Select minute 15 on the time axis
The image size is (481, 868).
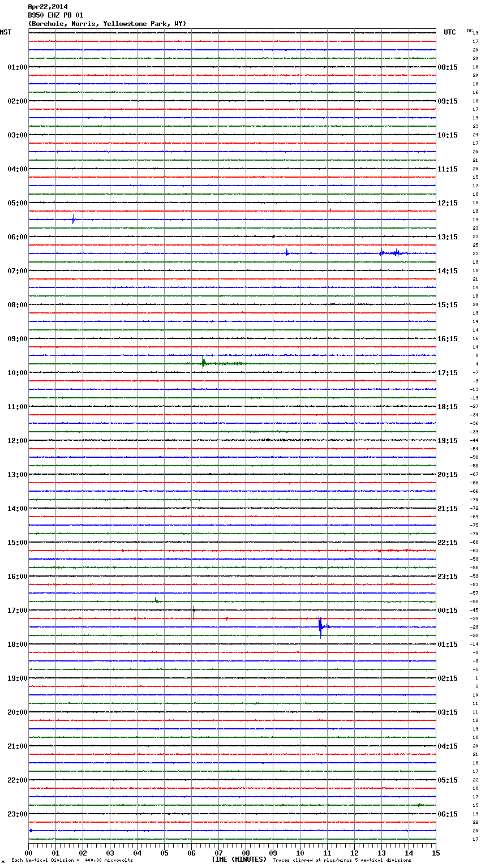click(436, 853)
